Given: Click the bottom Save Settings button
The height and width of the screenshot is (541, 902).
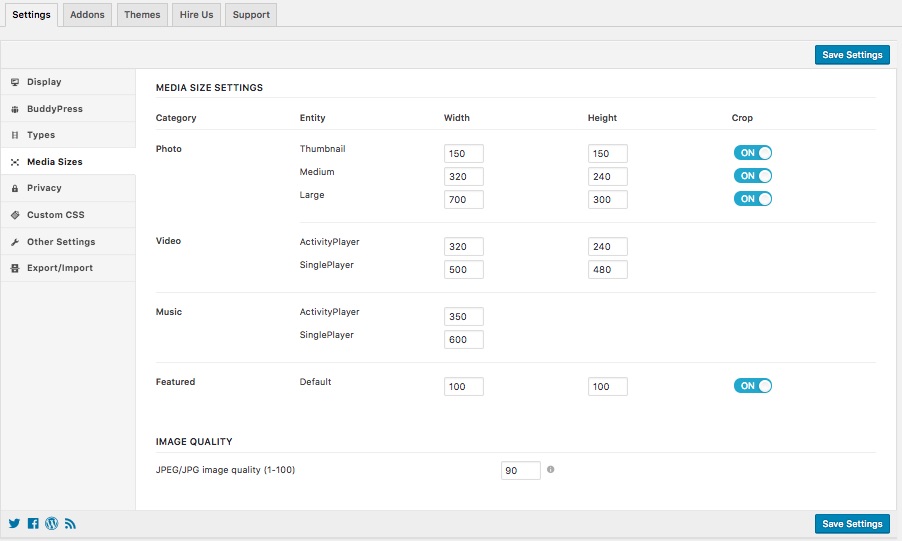Looking at the screenshot, I should 851,523.
